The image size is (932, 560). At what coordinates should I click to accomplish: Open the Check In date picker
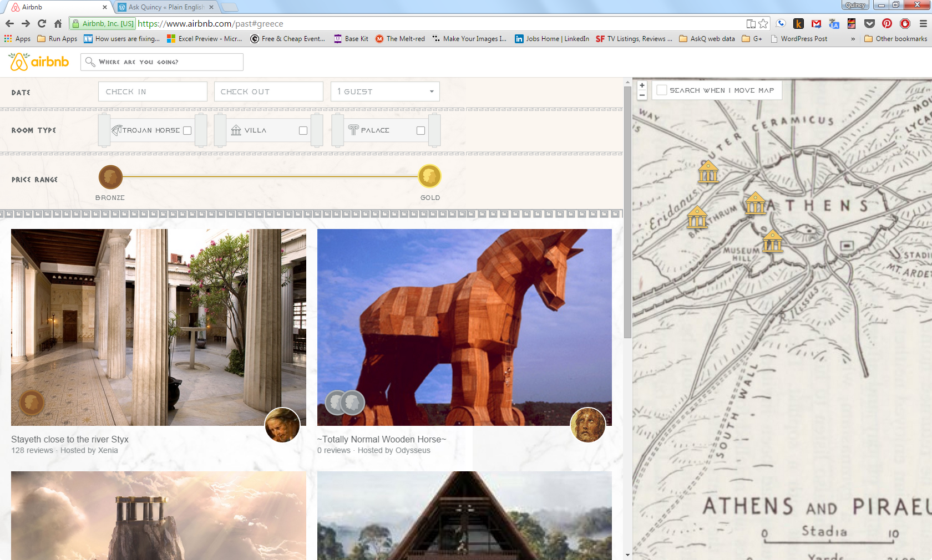point(153,91)
